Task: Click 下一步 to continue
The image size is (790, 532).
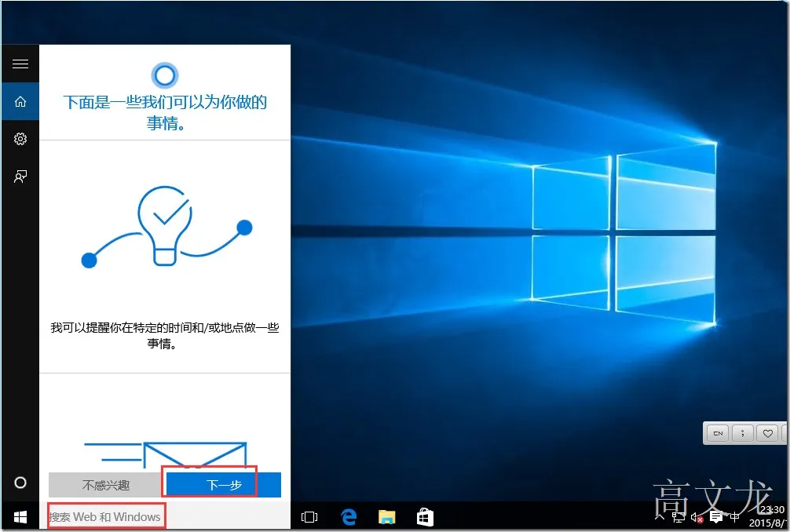Action: tap(224, 485)
